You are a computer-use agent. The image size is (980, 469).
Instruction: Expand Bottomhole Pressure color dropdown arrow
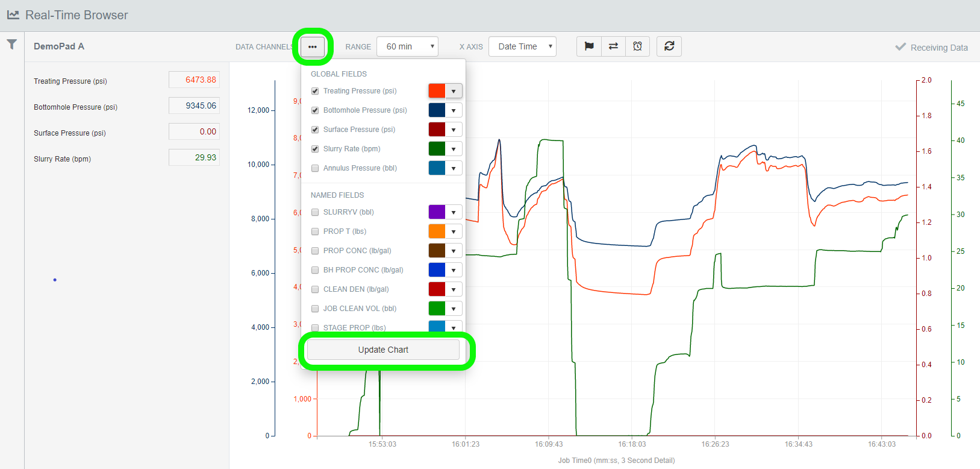454,110
